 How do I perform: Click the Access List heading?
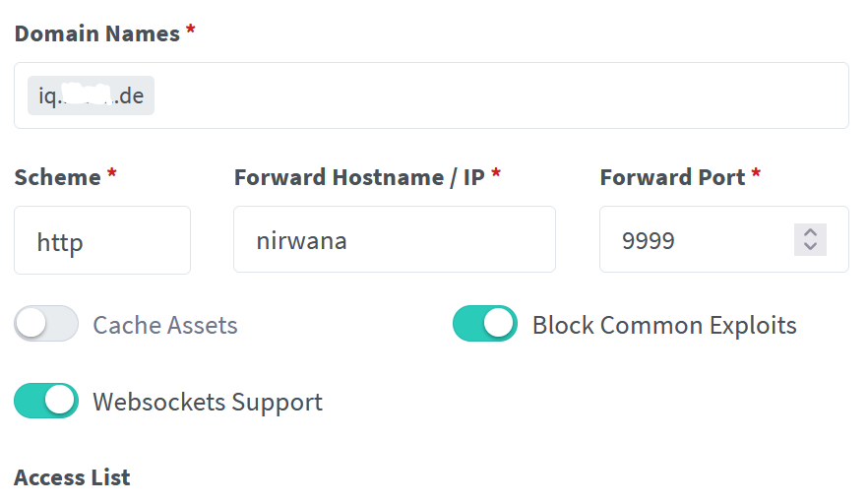coord(72,477)
